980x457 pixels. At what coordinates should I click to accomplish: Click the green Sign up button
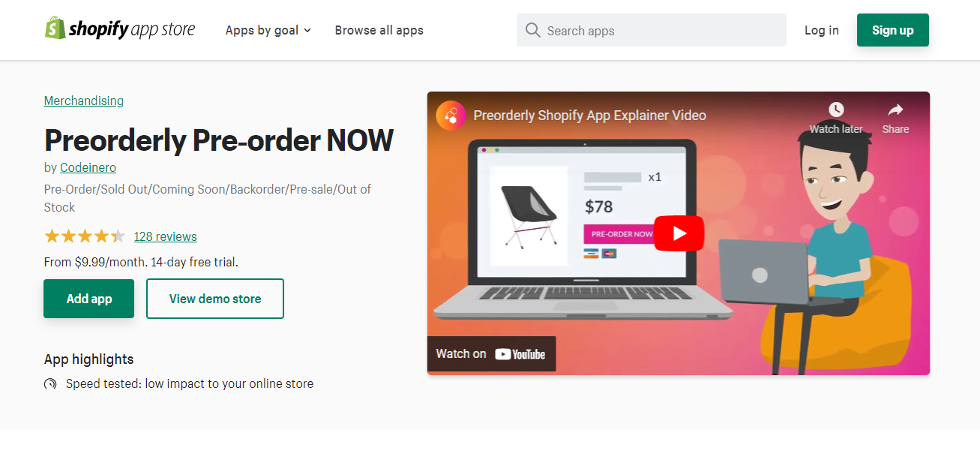click(892, 30)
